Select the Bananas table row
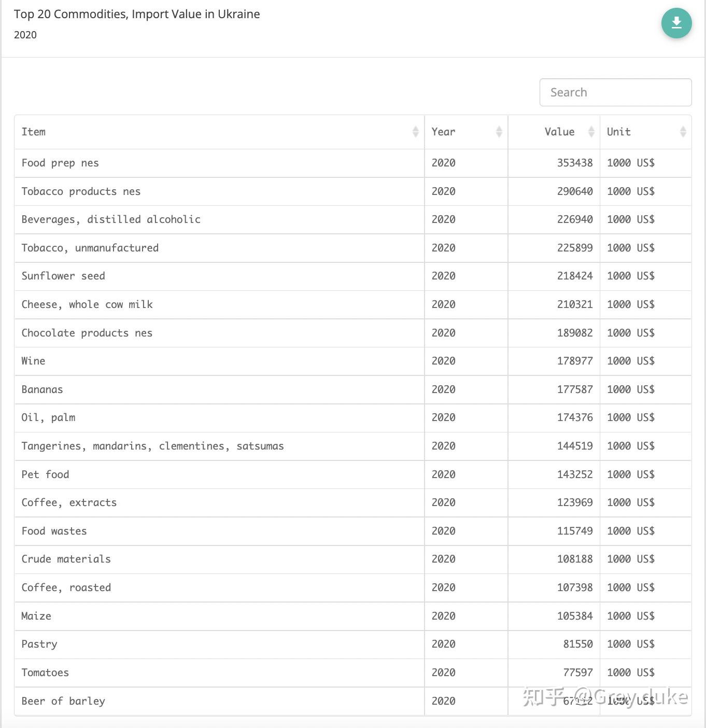This screenshot has height=728, width=706. (x=42, y=389)
